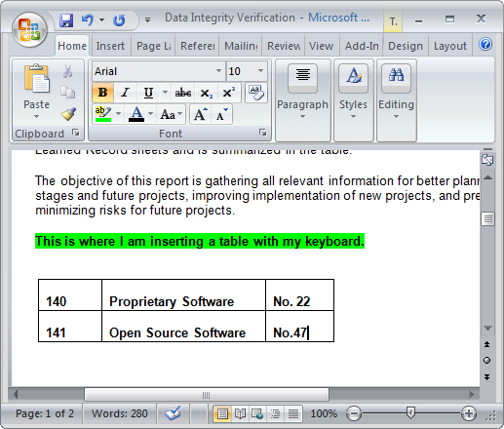504x429 pixels.
Task: Open the undo history dropdown arrow
Action: click(101, 20)
